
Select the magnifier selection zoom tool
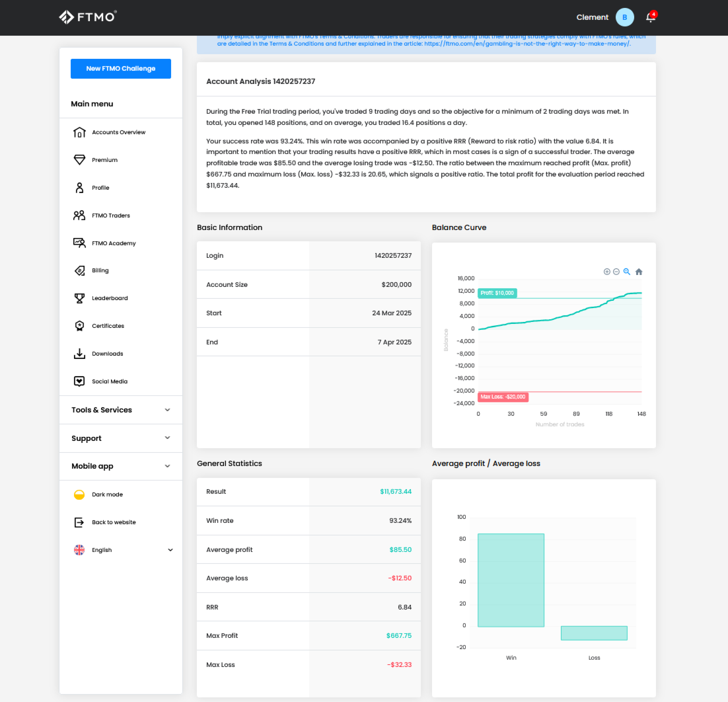(627, 272)
